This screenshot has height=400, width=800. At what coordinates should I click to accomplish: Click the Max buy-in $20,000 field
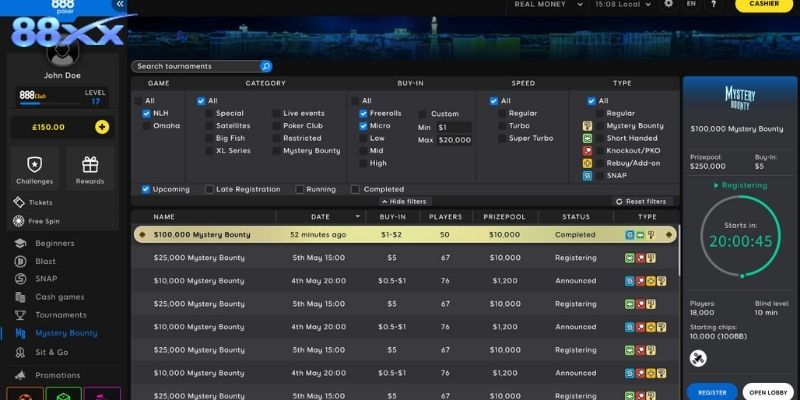pyautogui.click(x=454, y=140)
